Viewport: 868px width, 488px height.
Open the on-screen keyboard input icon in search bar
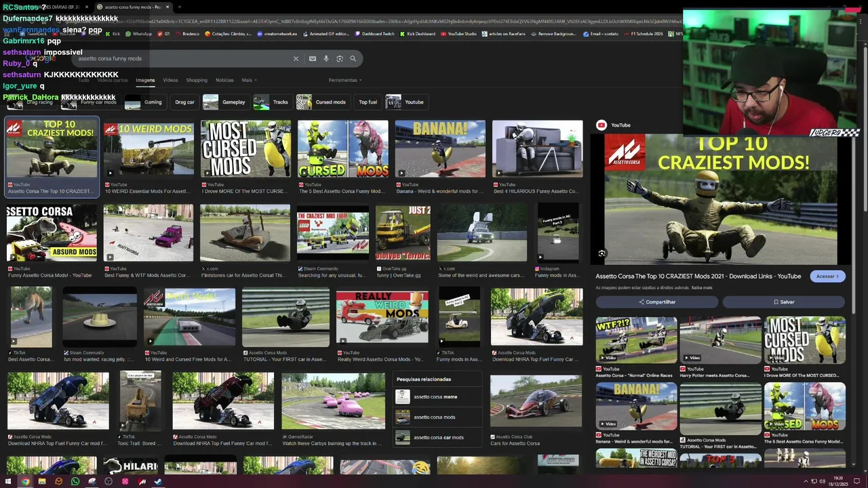313,59
